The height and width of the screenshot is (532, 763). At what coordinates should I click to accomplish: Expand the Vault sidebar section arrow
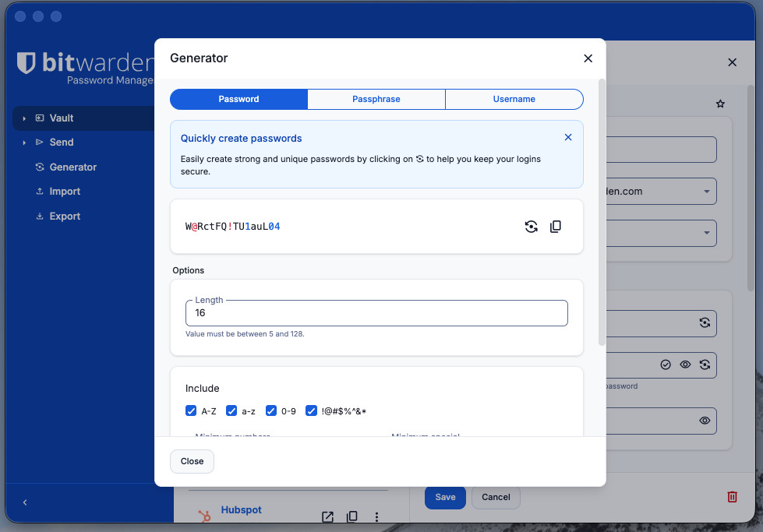point(24,118)
